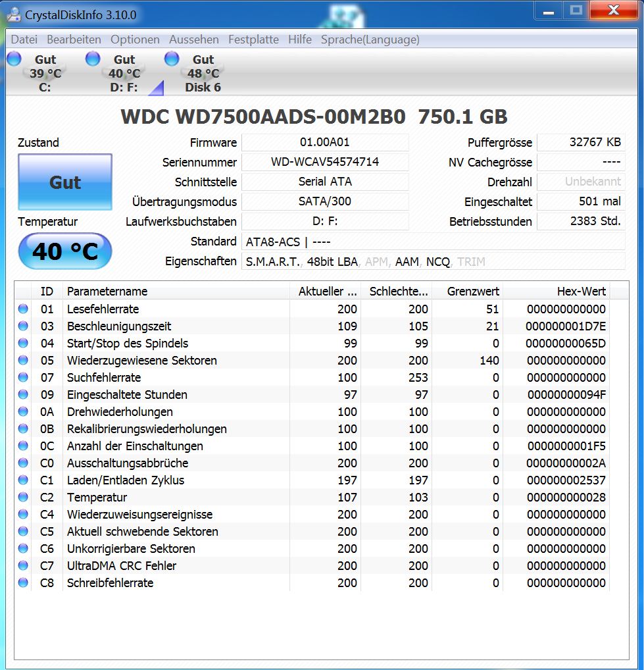The width and height of the screenshot is (644, 670).
Task: Click the Hex-Wert column header
Action: pos(557,292)
